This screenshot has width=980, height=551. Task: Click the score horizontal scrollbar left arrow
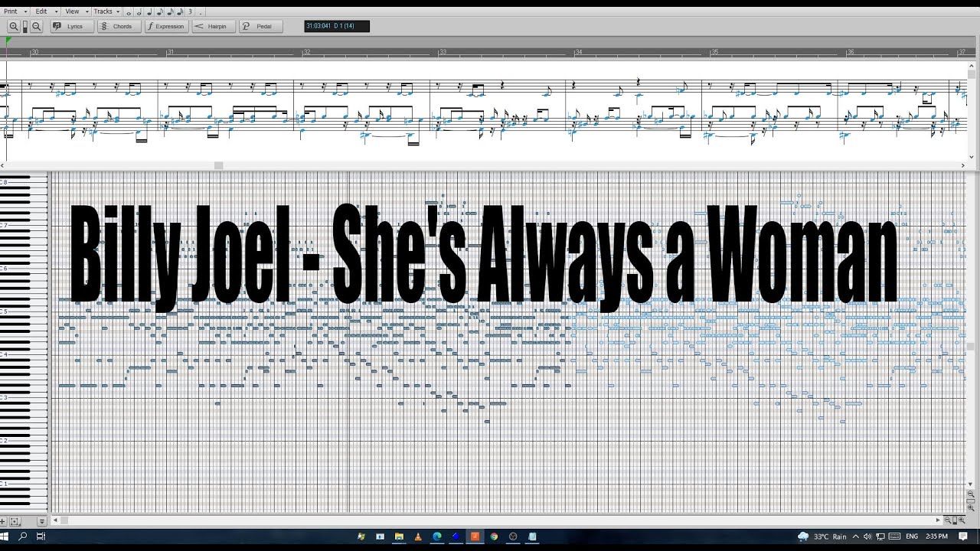[4, 165]
